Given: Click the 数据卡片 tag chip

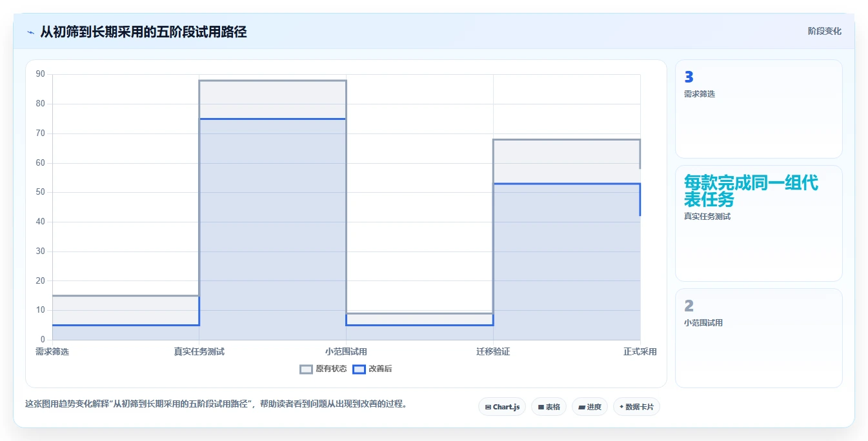Looking at the screenshot, I should (636, 407).
